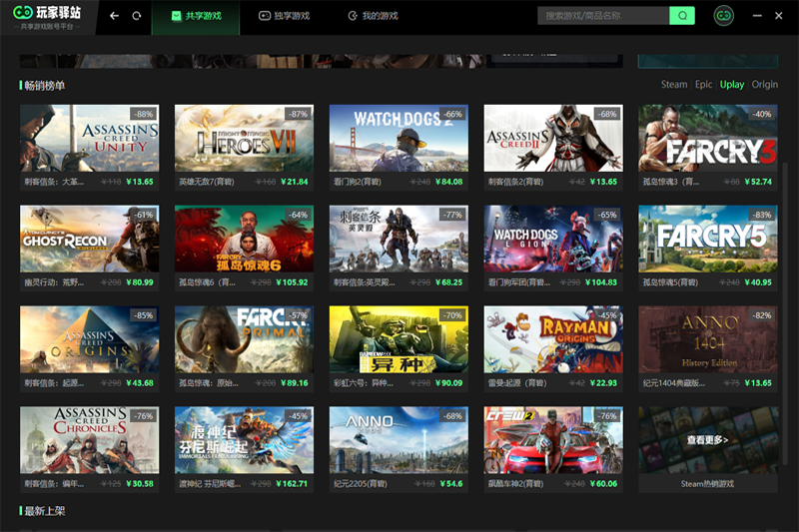
Task: Open the Far Cry 5 game thumbnail
Action: pyautogui.click(x=707, y=239)
